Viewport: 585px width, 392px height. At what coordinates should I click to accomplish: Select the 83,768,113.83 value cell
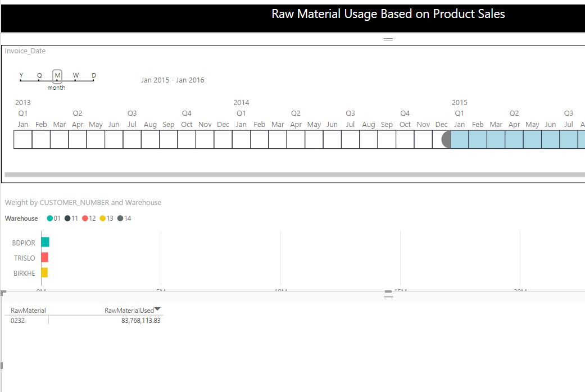click(140, 320)
